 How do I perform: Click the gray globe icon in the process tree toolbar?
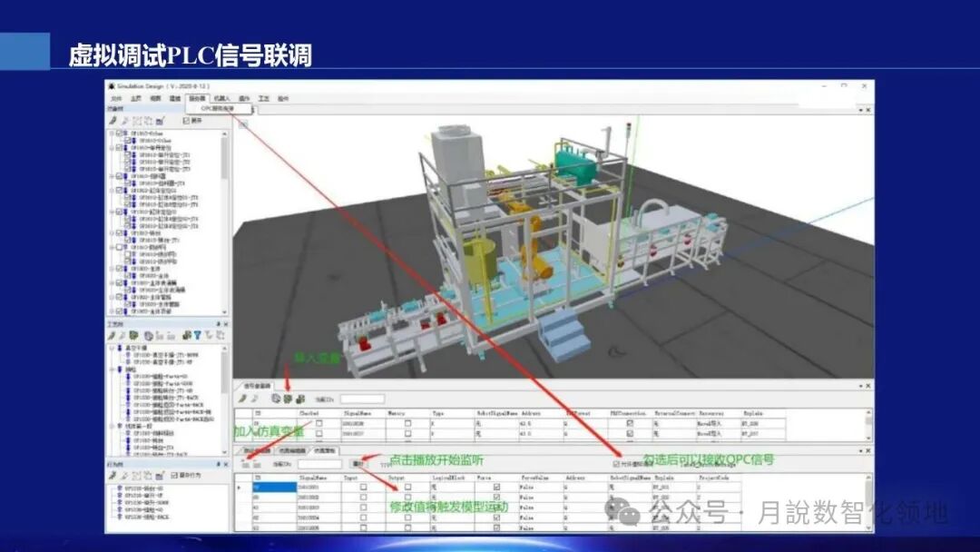pos(148,336)
